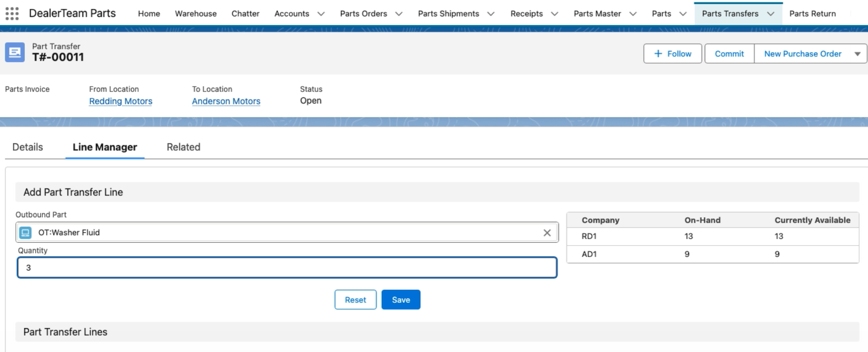Screen dimensions: 868x352
Task: Click the RD1 company cell
Action: click(x=589, y=236)
